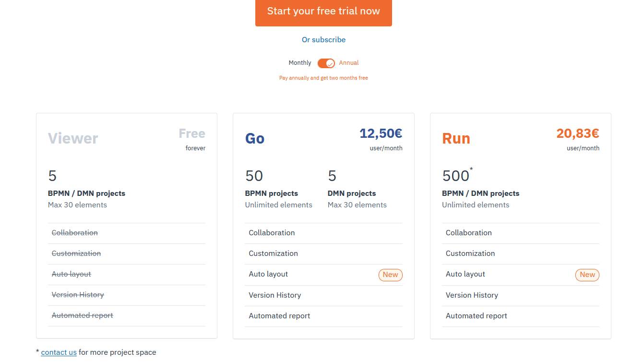Select the Monthly billing label
This screenshot has width=644, height=362.
pos(300,63)
